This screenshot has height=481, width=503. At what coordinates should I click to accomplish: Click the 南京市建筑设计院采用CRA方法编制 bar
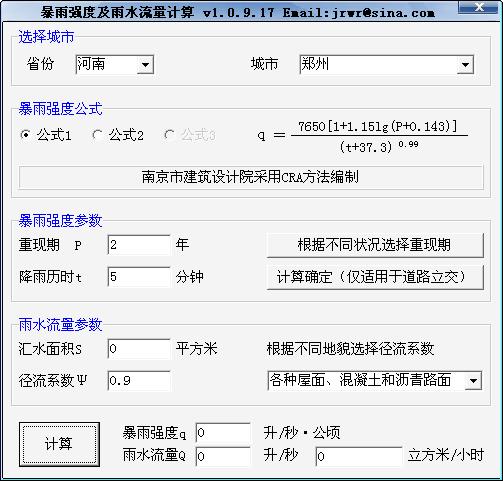[x=251, y=177]
